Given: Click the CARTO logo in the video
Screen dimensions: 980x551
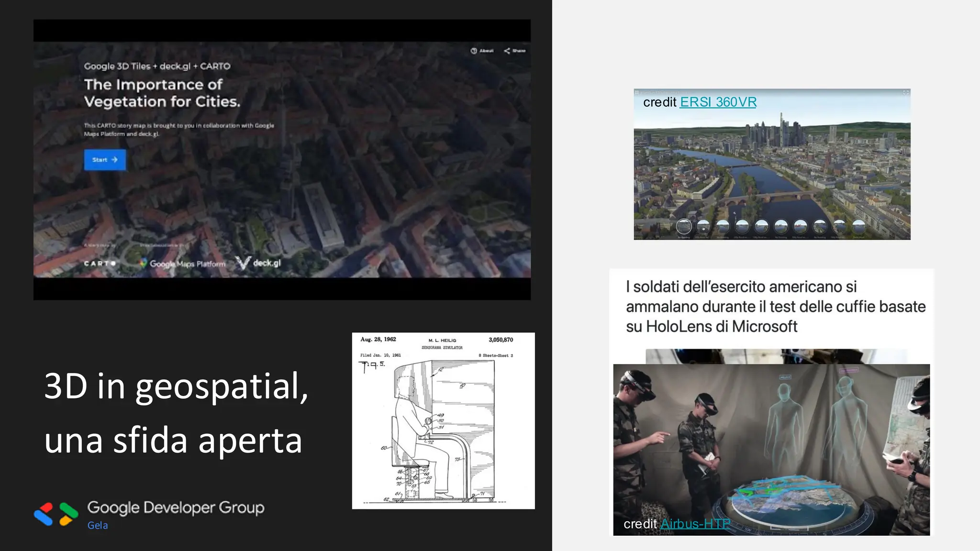Looking at the screenshot, I should point(100,264).
